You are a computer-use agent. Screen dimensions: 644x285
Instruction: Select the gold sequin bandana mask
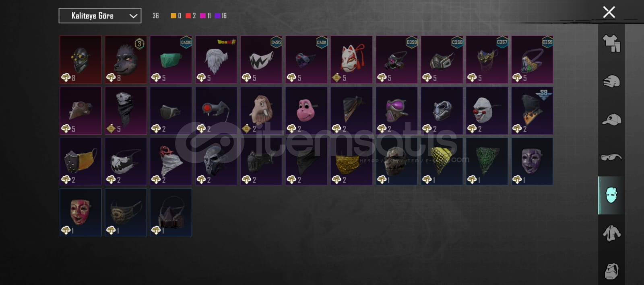point(351,162)
